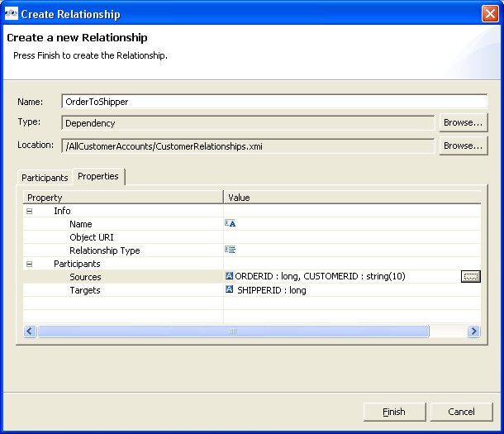Click the attribute icon before ORDERID
504x434 pixels.
click(x=230, y=277)
